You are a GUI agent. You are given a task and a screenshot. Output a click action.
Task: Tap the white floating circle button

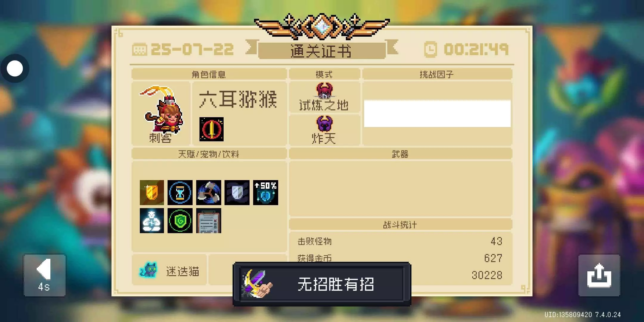[15, 69]
